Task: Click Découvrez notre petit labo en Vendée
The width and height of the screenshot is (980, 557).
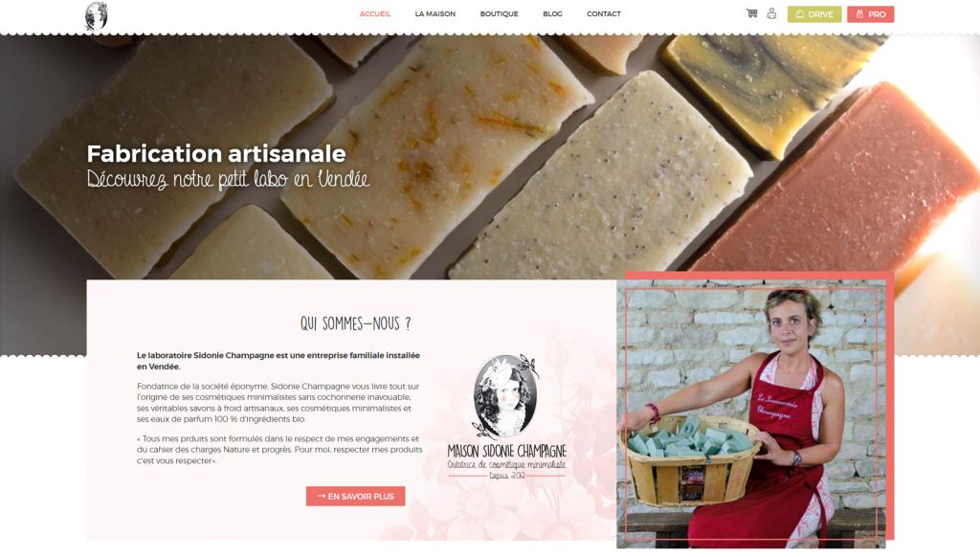Action: click(228, 179)
